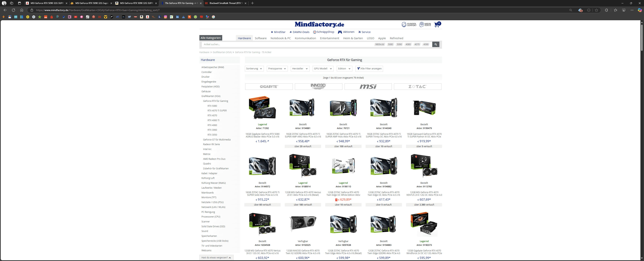This screenshot has width=644, height=261.
Task: Filter by the MSI brand logo
Action: 368,87
